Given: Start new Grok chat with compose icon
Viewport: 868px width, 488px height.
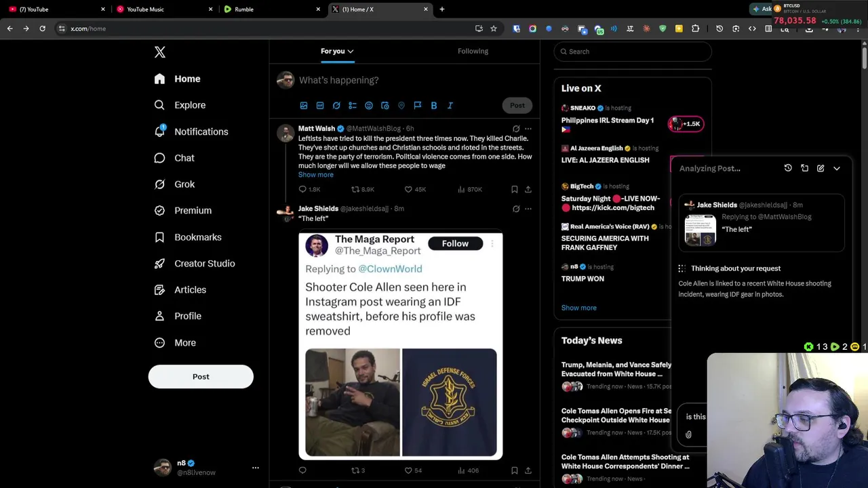Looking at the screenshot, I should (x=821, y=168).
